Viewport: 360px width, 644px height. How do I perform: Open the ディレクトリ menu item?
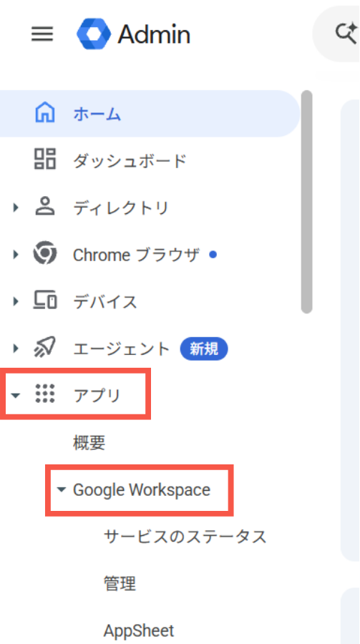(121, 208)
